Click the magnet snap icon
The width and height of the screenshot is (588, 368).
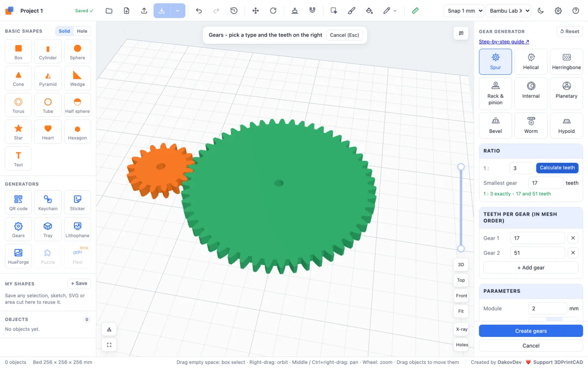pyautogui.click(x=312, y=11)
